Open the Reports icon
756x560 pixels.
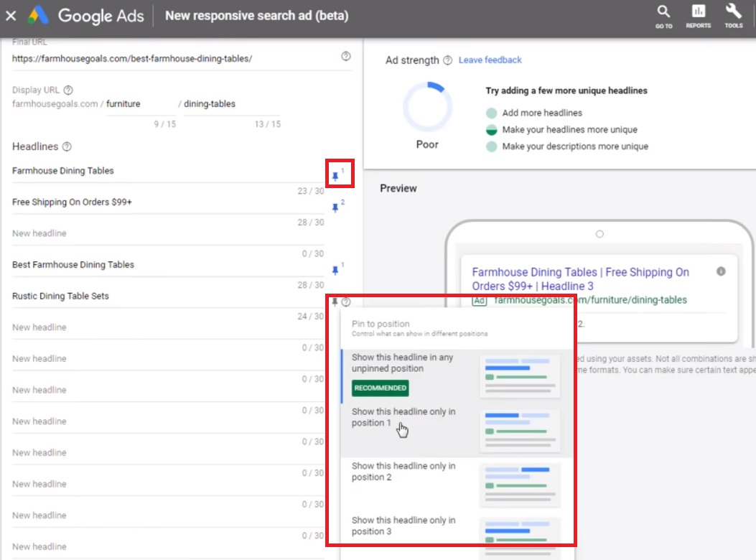tap(698, 17)
